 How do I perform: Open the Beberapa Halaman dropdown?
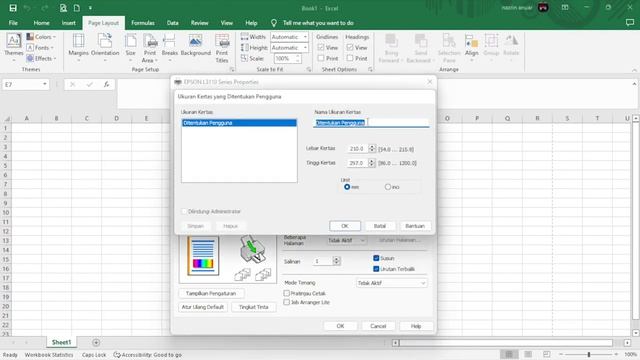pyautogui.click(x=347, y=240)
